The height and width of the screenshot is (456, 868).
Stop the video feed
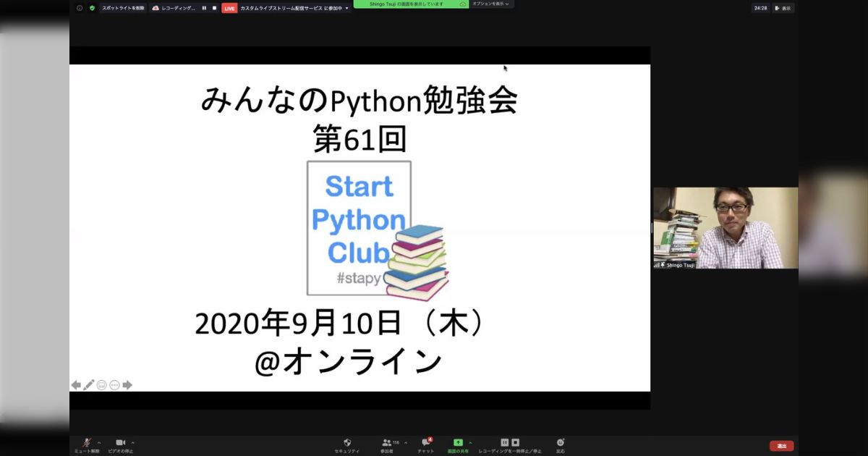coord(119,442)
